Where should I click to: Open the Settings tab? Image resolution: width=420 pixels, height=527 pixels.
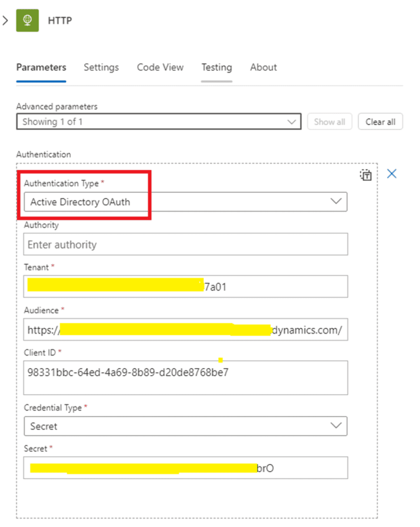coord(101,67)
